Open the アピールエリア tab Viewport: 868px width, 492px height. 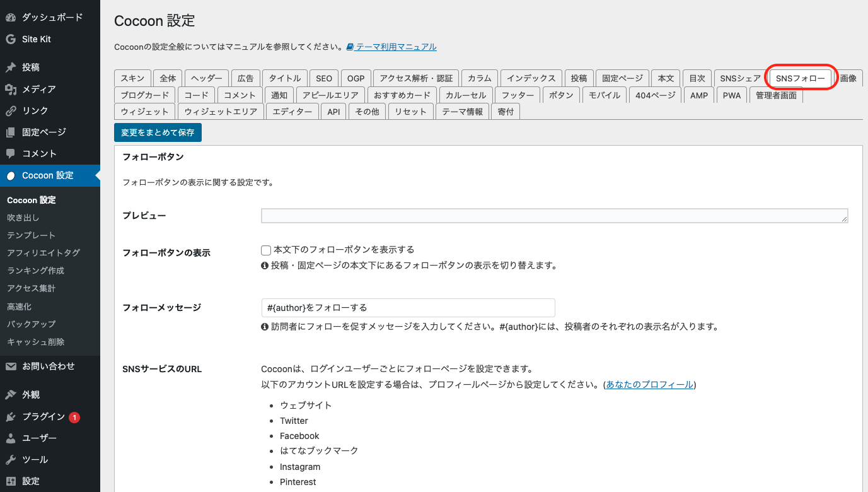330,95
